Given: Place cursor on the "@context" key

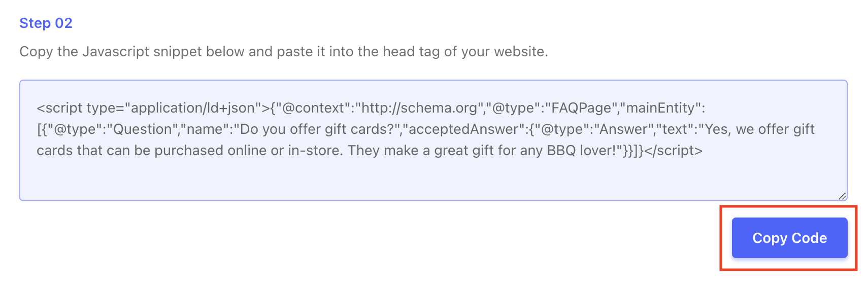Looking at the screenshot, I should pyautogui.click(x=310, y=108).
